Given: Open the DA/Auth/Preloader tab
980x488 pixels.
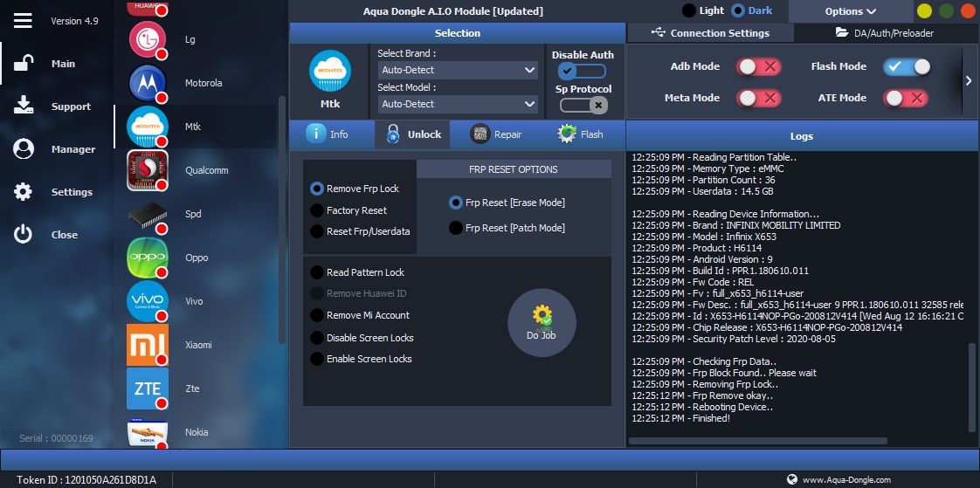Looking at the screenshot, I should tap(885, 33).
